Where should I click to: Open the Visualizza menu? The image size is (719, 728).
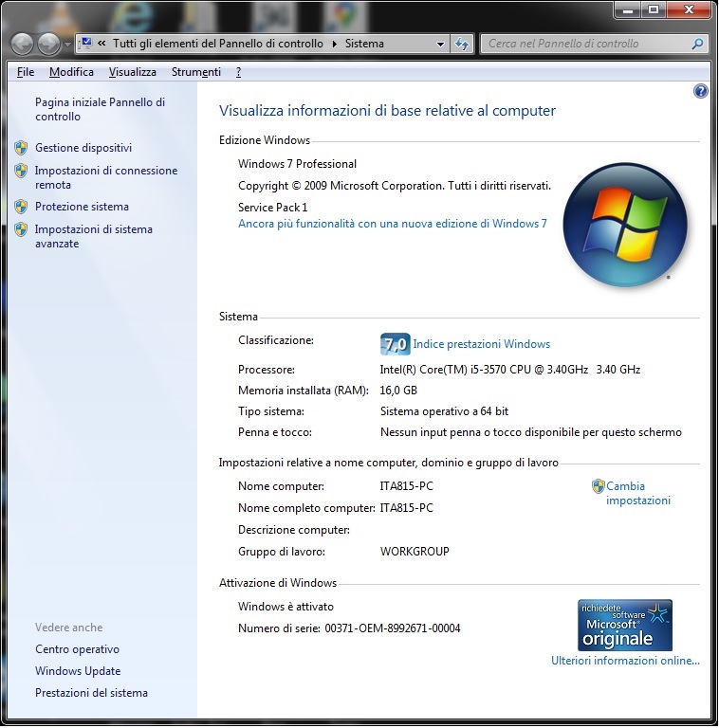point(133,72)
